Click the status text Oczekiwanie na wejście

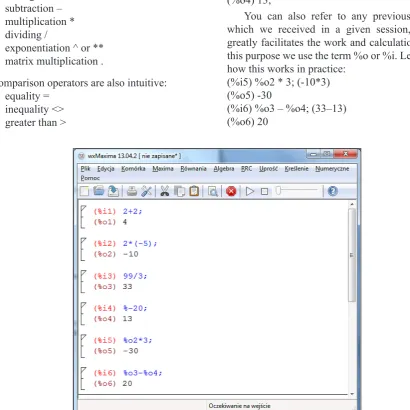[x=239, y=406]
